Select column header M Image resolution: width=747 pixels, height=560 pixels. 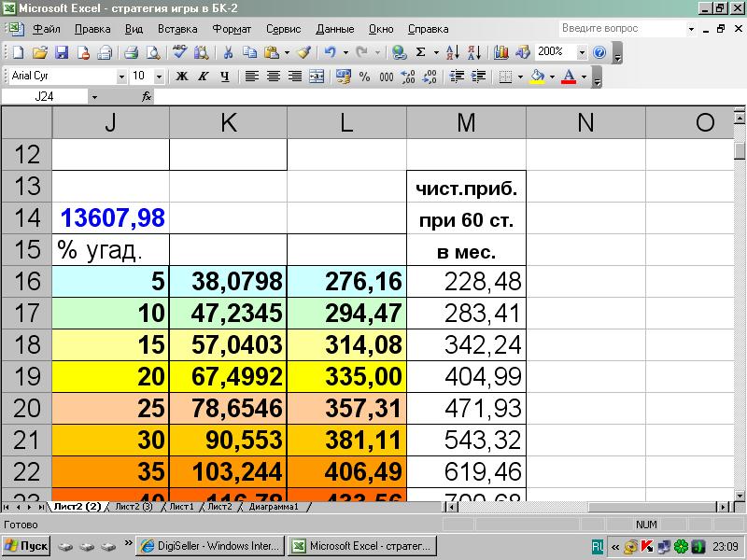coord(466,122)
